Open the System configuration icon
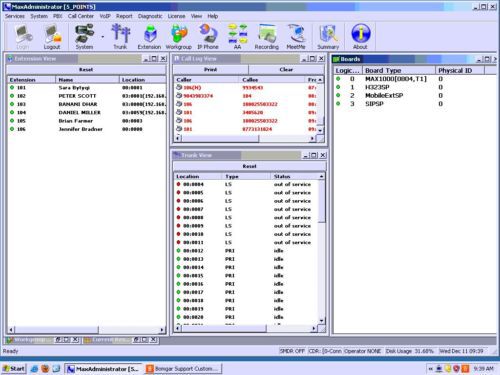Screen dimensions: 500x375 coord(84,37)
